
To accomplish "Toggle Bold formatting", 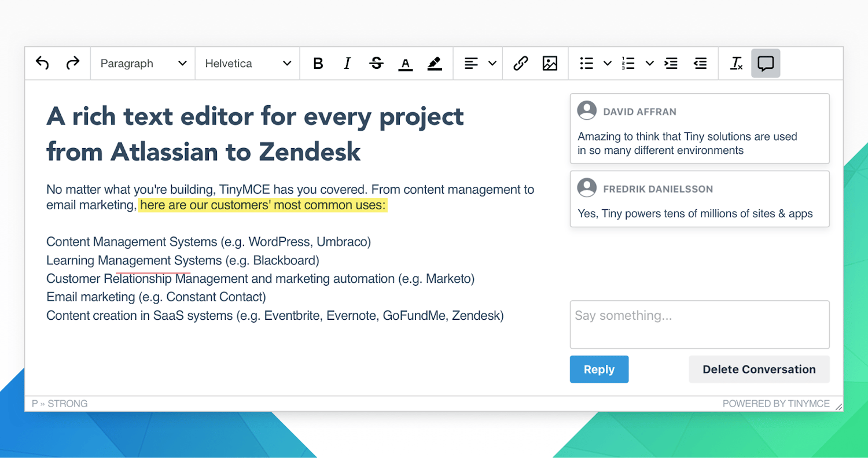I will [x=318, y=64].
